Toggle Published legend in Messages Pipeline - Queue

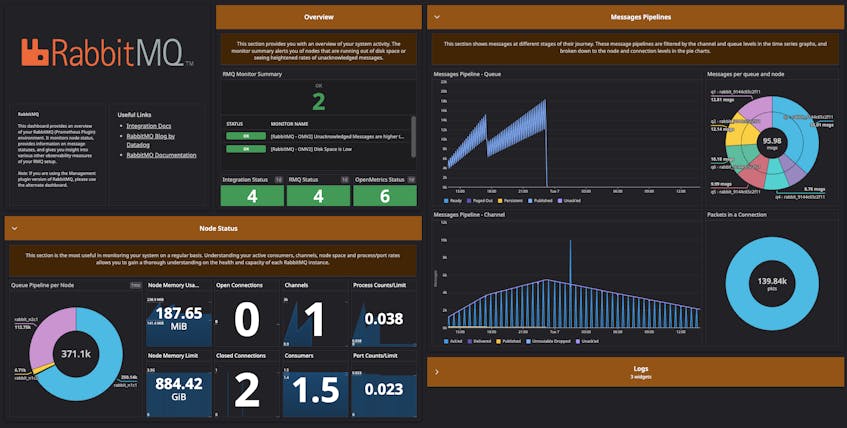click(x=540, y=200)
